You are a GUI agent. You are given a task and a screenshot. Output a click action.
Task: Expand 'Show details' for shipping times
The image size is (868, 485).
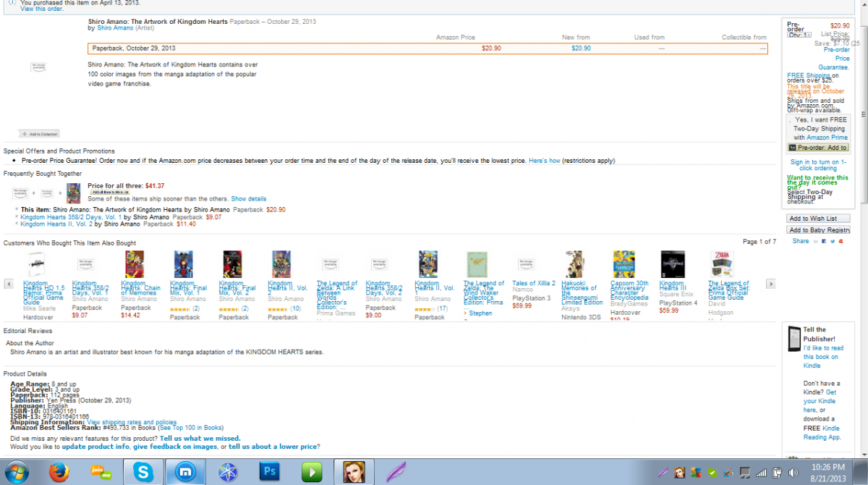pyautogui.click(x=248, y=198)
